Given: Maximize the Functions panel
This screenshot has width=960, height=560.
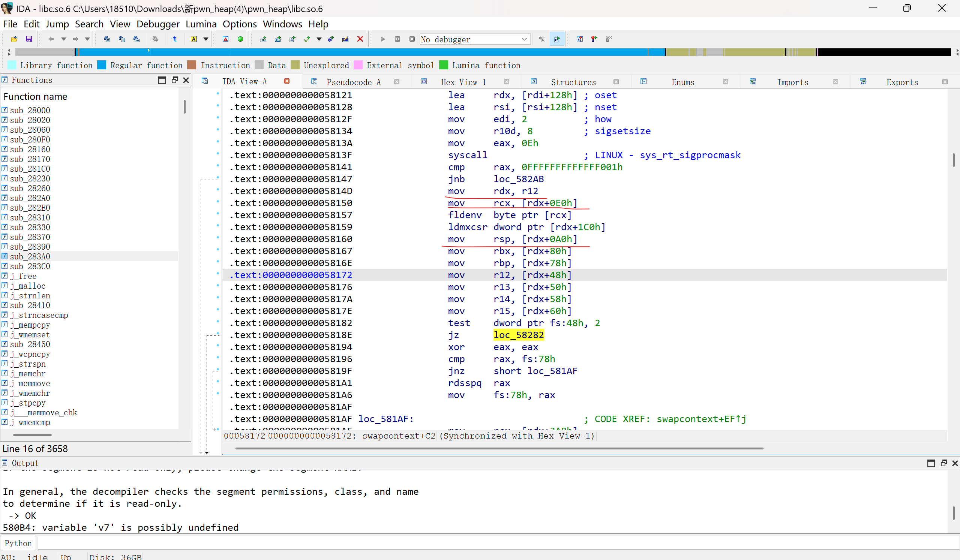Looking at the screenshot, I should point(162,80).
